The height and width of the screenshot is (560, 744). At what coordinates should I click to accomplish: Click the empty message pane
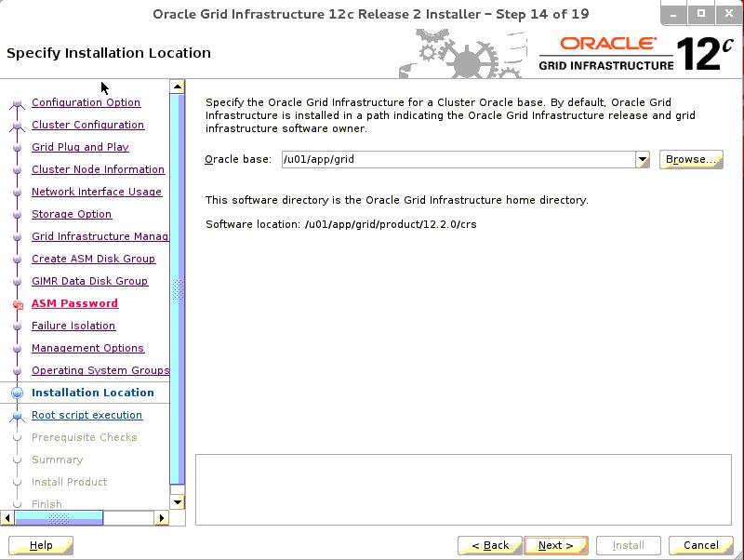coord(463,489)
